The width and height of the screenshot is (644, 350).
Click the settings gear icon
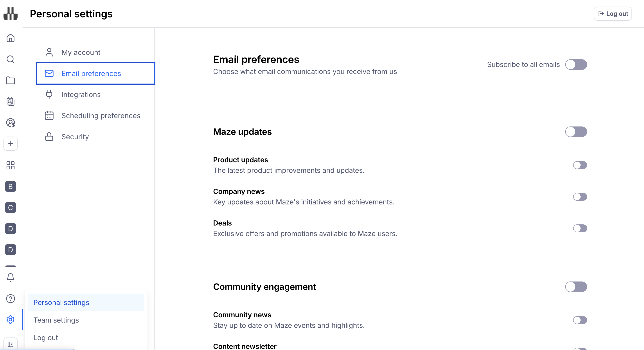(x=11, y=319)
